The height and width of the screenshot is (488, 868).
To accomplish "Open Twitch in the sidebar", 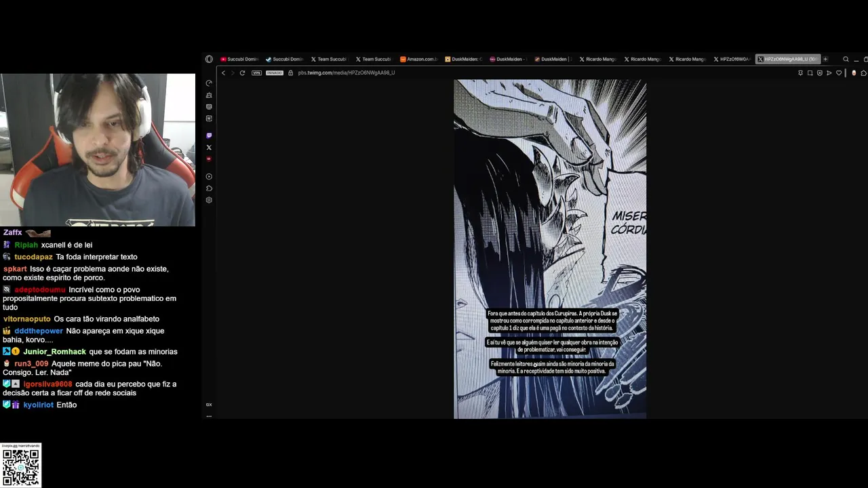I will pyautogui.click(x=209, y=136).
